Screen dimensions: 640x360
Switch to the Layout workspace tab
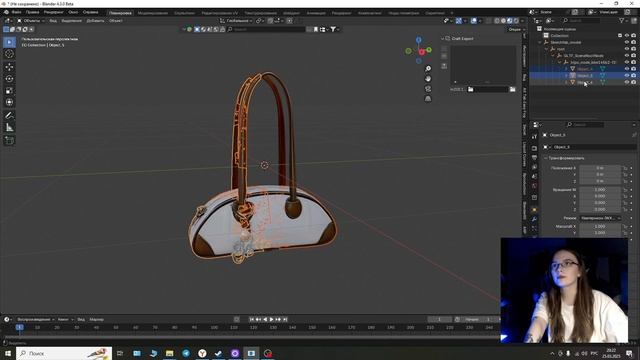120,13
